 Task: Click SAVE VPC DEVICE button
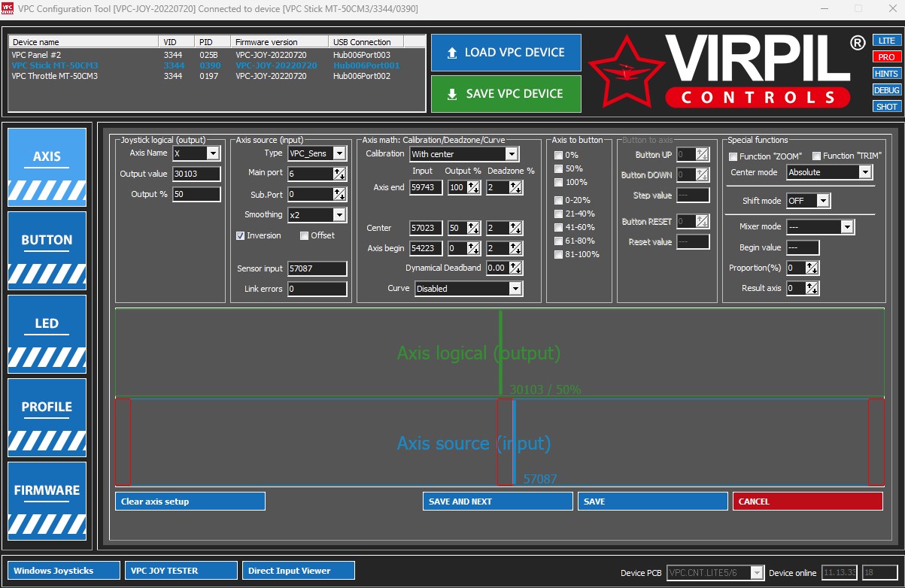[x=506, y=94]
